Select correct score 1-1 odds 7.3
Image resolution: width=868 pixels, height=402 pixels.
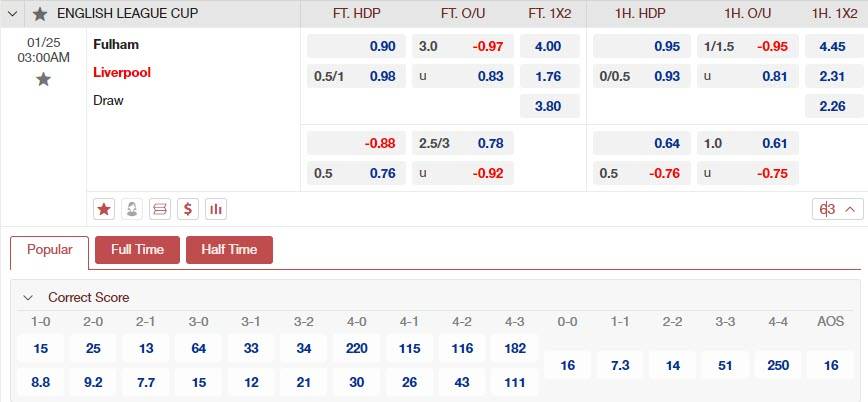tap(620, 366)
